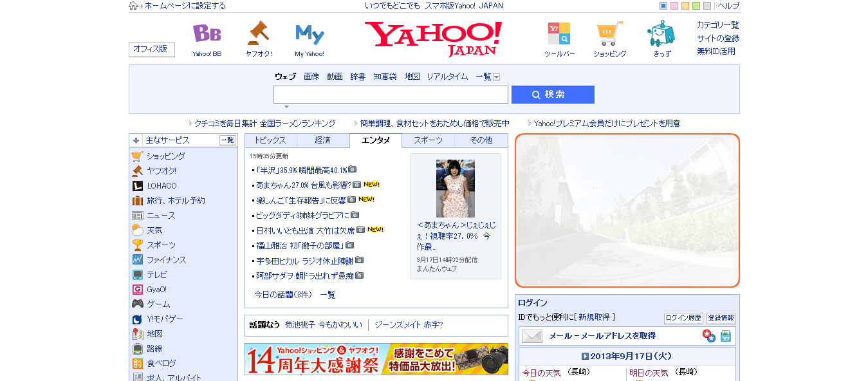Click the ツールバー toolbar icon

559,33
